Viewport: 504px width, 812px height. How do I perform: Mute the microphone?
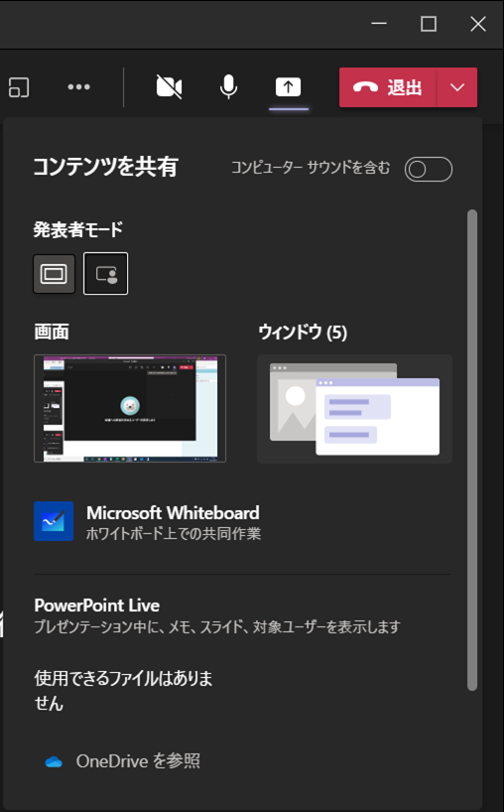click(228, 87)
